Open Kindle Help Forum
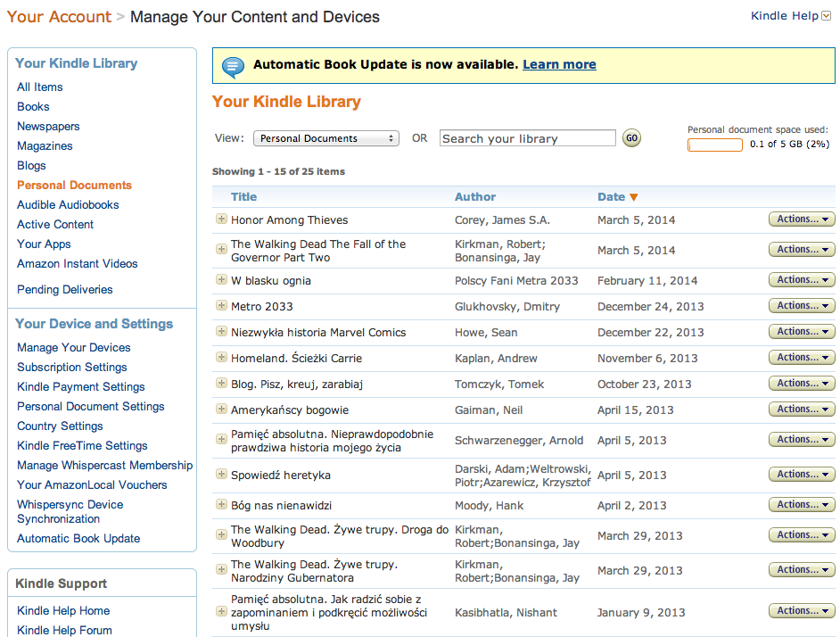 click(64, 630)
